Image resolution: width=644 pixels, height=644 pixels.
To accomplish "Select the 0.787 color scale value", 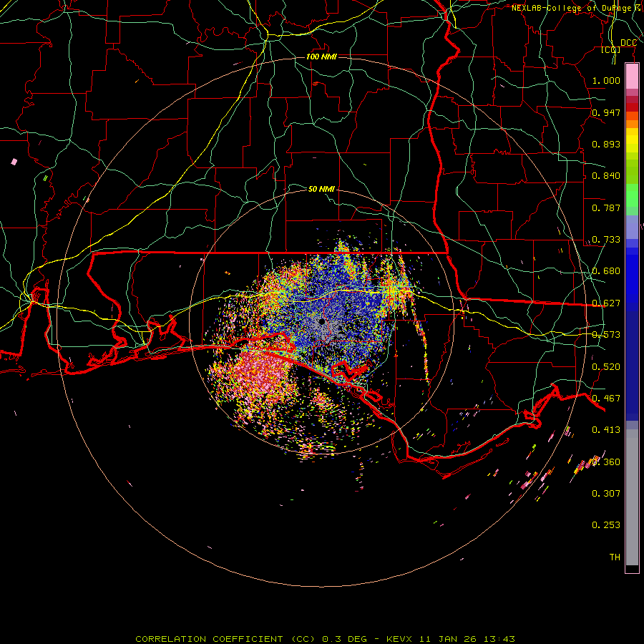I will tap(606, 208).
